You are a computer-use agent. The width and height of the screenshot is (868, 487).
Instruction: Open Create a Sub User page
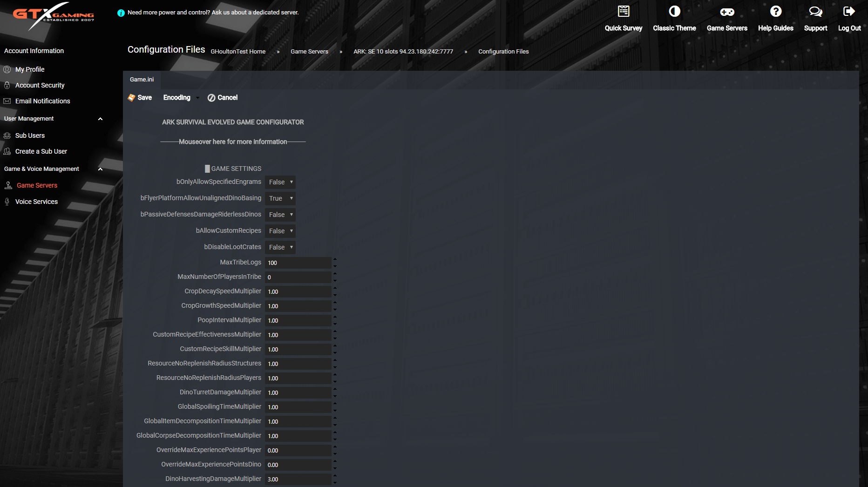coord(41,151)
